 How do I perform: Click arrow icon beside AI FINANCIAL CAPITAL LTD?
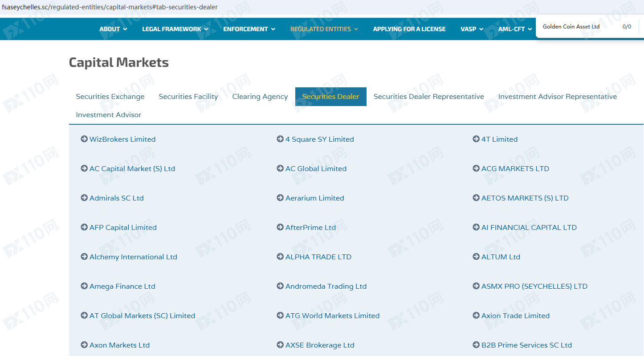(x=476, y=227)
